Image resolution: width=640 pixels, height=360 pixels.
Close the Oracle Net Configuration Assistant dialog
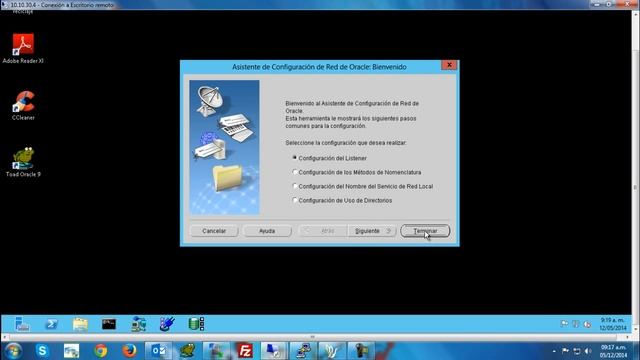[x=449, y=65]
